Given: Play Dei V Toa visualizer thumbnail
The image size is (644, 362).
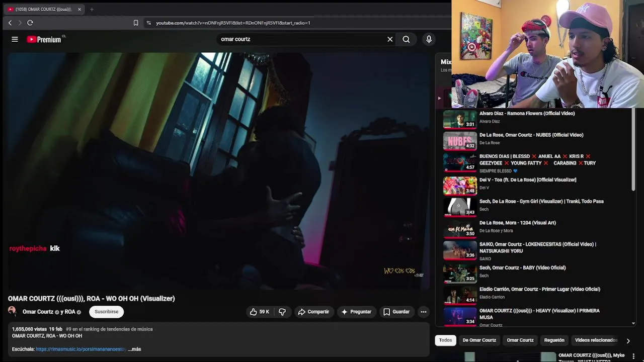Looking at the screenshot, I should tap(460, 185).
